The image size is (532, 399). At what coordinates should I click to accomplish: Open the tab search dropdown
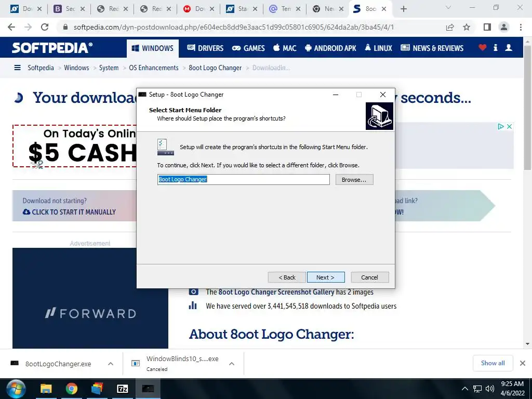pos(448,7)
